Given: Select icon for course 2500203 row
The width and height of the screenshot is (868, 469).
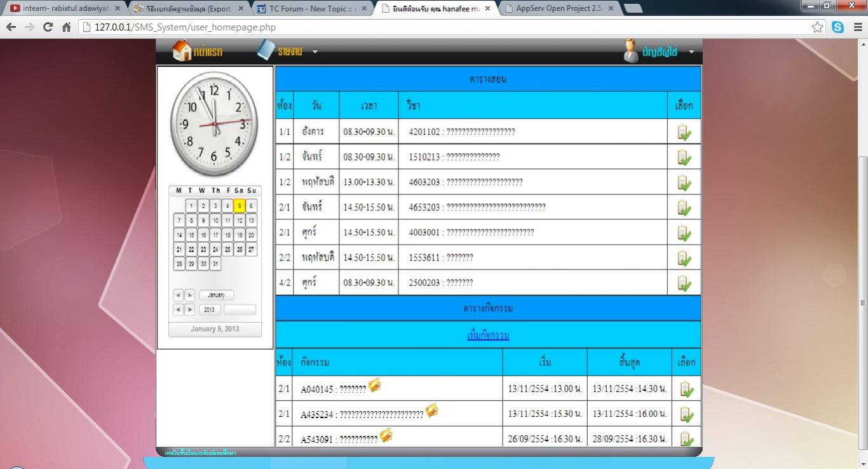Looking at the screenshot, I should click(x=684, y=283).
